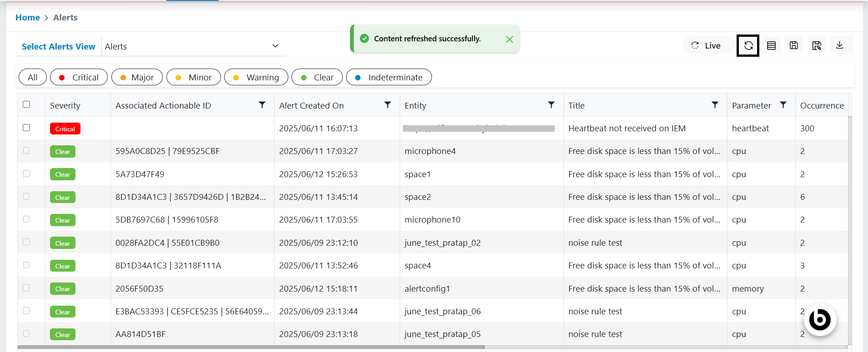Open the round floating chat widget
Viewport: 868px width, 352px height.
tap(820, 320)
